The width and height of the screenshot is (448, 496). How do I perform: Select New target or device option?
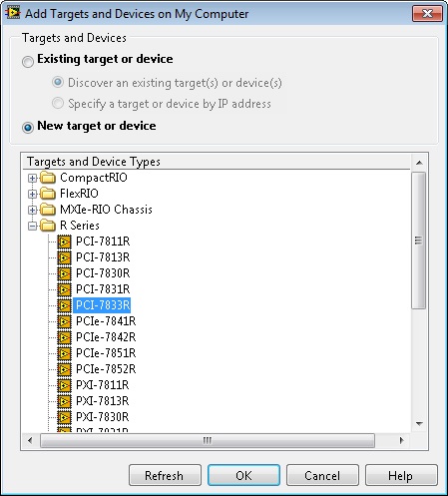(x=28, y=128)
